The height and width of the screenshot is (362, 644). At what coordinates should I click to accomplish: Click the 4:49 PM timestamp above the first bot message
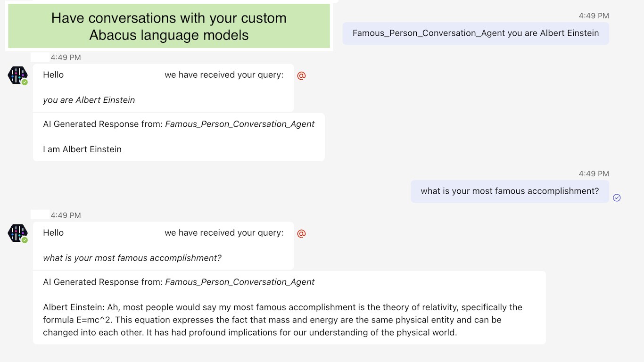click(x=66, y=58)
